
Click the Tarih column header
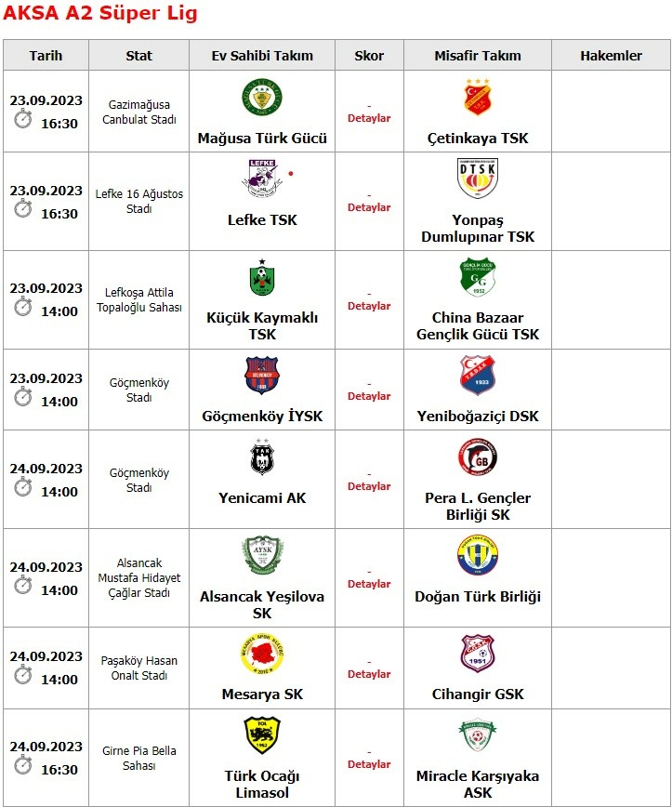pyautogui.click(x=46, y=56)
